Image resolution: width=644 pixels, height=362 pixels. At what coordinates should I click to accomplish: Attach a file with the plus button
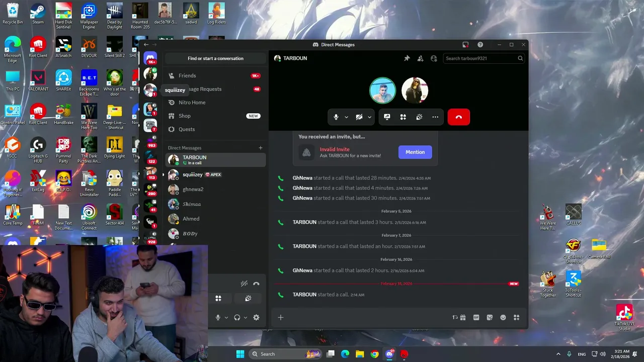(x=281, y=318)
